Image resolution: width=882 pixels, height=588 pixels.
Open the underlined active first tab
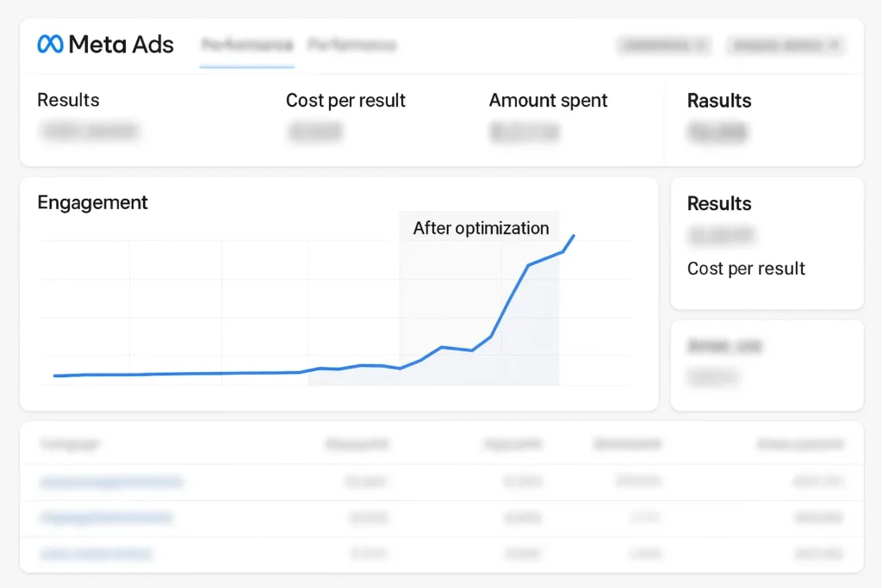(x=246, y=46)
